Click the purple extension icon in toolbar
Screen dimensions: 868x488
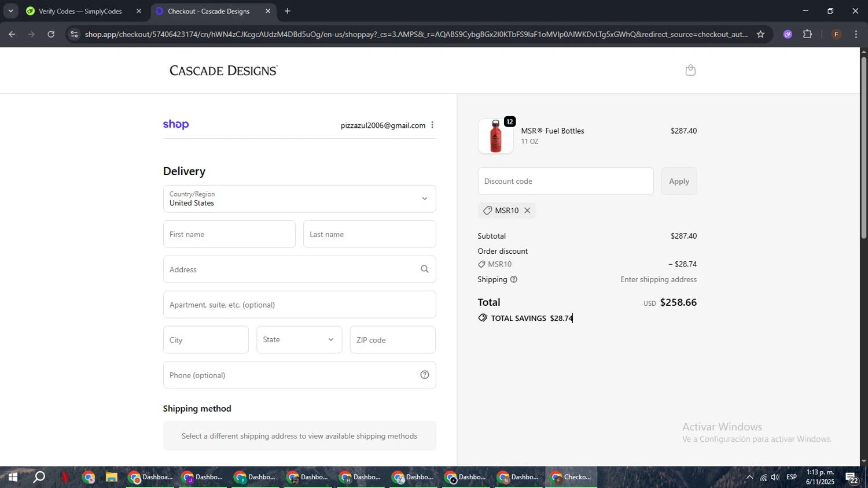pyautogui.click(x=788, y=34)
